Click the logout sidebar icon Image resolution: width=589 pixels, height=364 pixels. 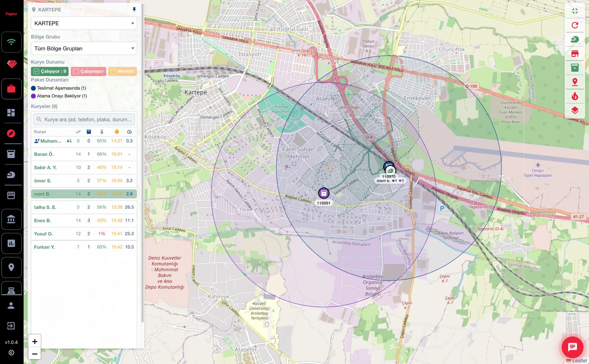[11, 326]
